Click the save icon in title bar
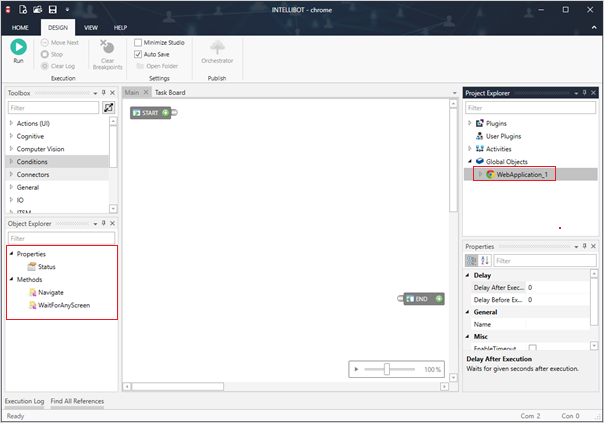Viewport: 604px width, 423px height. [x=52, y=10]
